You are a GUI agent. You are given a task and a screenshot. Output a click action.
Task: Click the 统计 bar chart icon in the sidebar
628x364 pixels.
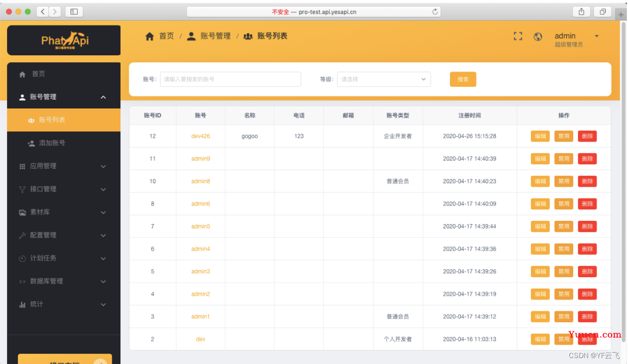click(22, 304)
